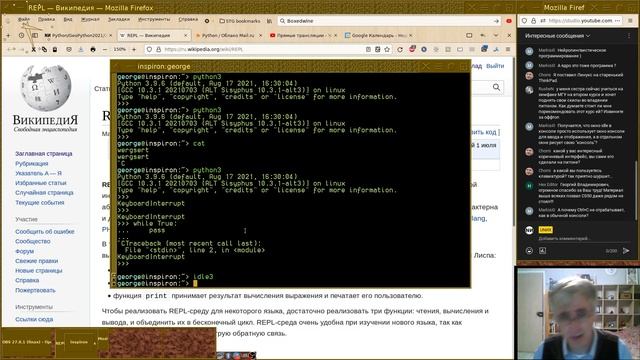This screenshot has width=640, height=360.
Task: Close the REPL — Википедия tab
Action: pos(185,36)
